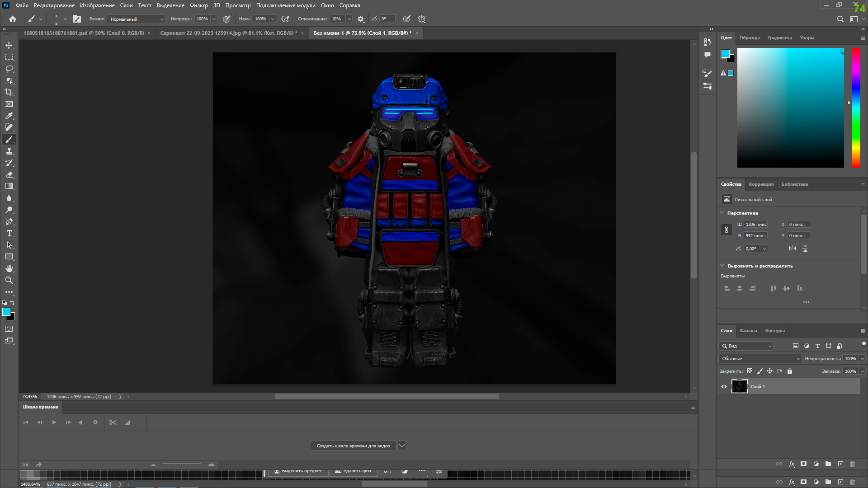Toggle type layer filter icon
This screenshot has height=488, width=868.
coord(817,346)
